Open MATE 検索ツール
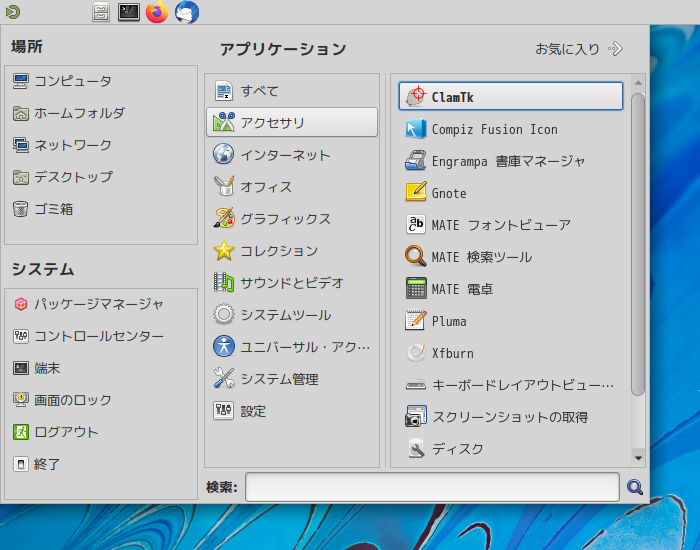The height and width of the screenshot is (550, 700). pyautogui.click(x=511, y=257)
